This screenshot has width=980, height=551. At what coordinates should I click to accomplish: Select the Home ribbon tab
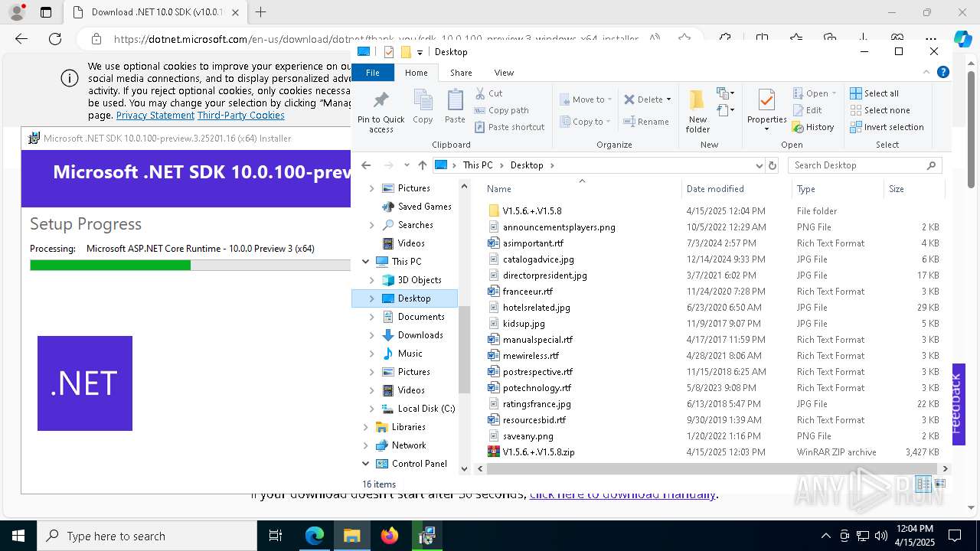(416, 73)
